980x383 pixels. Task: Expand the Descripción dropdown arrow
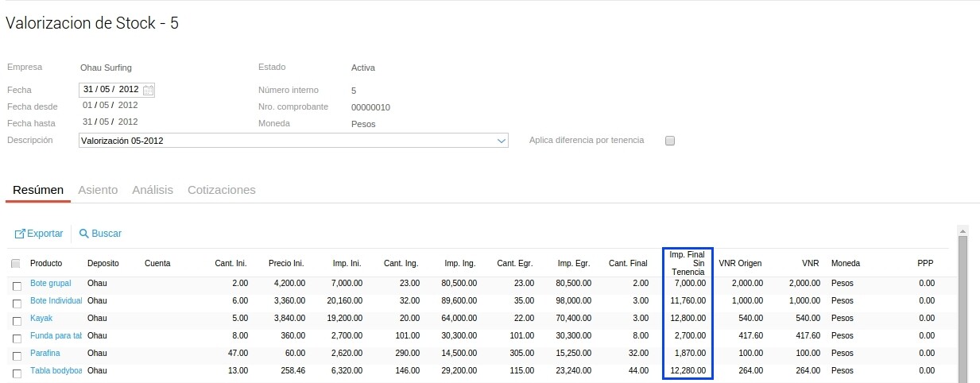[501, 141]
